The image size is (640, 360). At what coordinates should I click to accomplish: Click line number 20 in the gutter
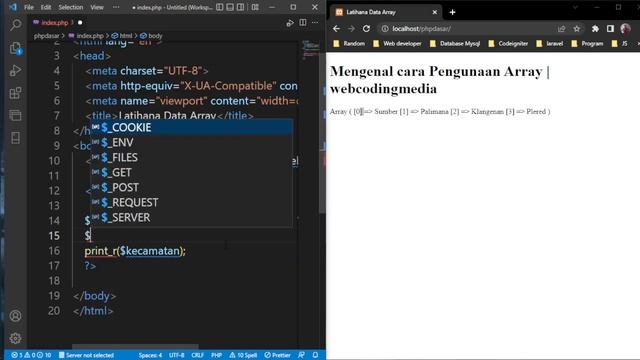pyautogui.click(x=54, y=311)
